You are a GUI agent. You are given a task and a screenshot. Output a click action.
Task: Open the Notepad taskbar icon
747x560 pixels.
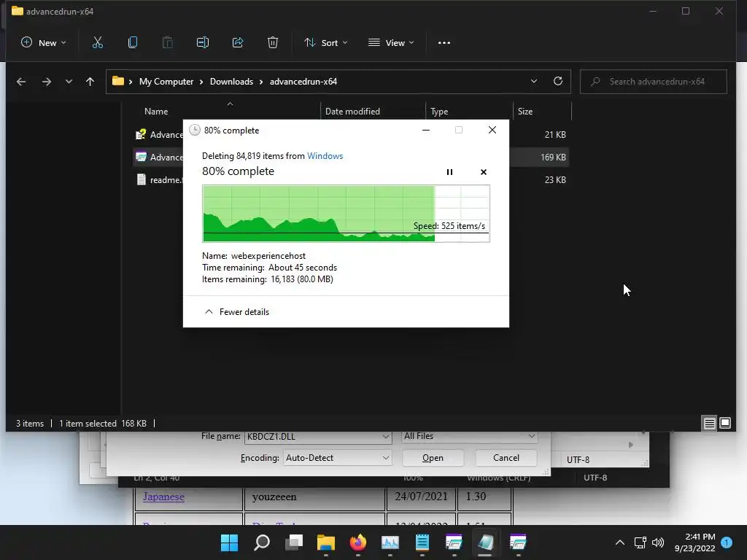coord(422,542)
